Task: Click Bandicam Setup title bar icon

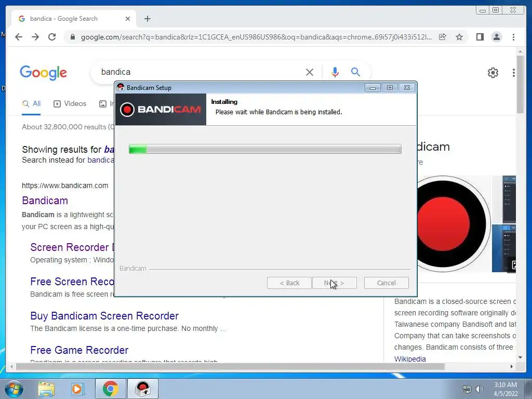Action: click(121, 87)
